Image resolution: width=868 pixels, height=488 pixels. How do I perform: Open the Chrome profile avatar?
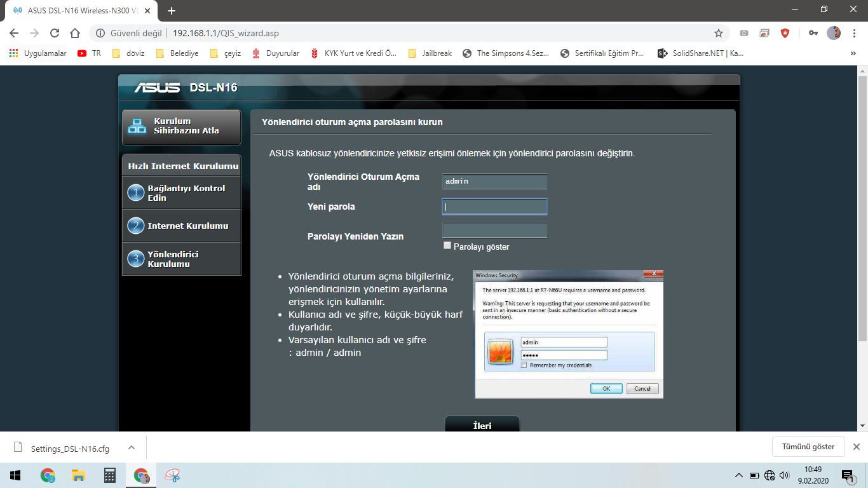point(834,33)
